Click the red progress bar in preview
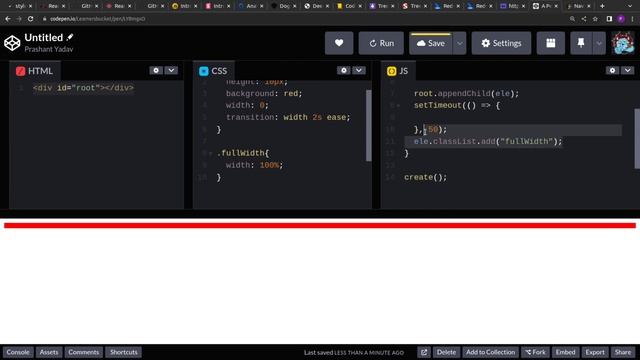Image resolution: width=640 pixels, height=360 pixels. (x=320, y=225)
